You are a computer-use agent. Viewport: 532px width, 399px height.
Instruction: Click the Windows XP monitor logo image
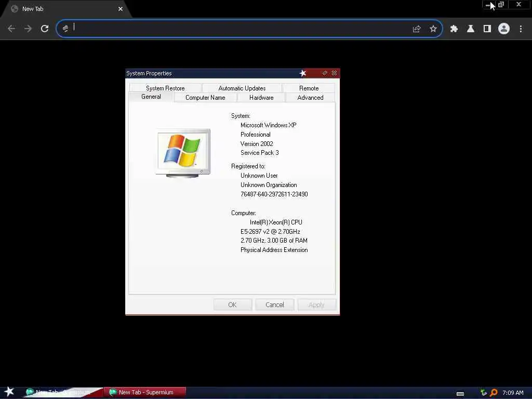coord(183,153)
